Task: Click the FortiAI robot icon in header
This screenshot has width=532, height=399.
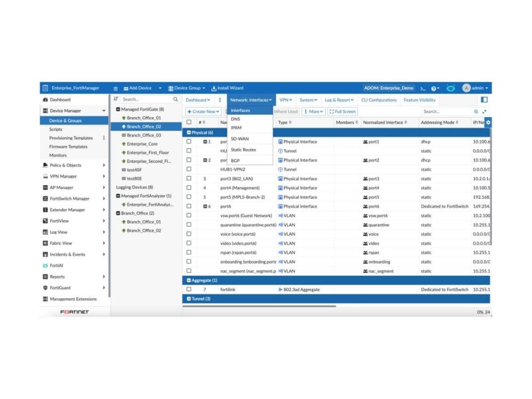Action: (451, 88)
